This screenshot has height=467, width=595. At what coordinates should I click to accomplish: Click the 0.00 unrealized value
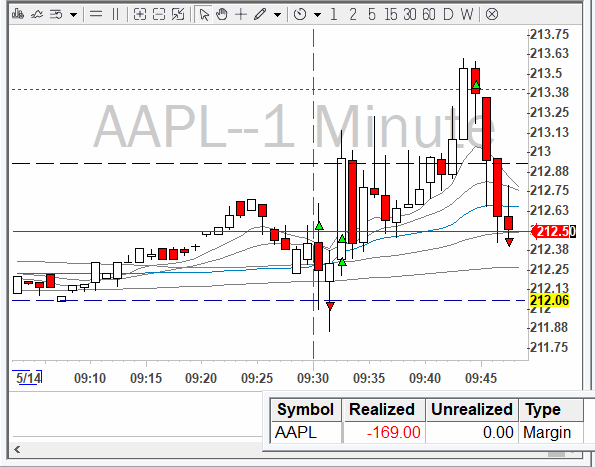498,432
